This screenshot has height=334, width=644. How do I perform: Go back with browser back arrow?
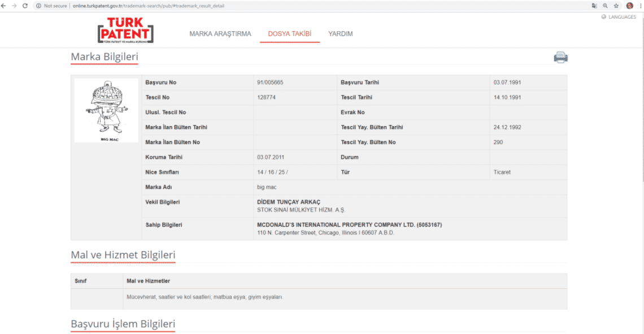(5, 6)
